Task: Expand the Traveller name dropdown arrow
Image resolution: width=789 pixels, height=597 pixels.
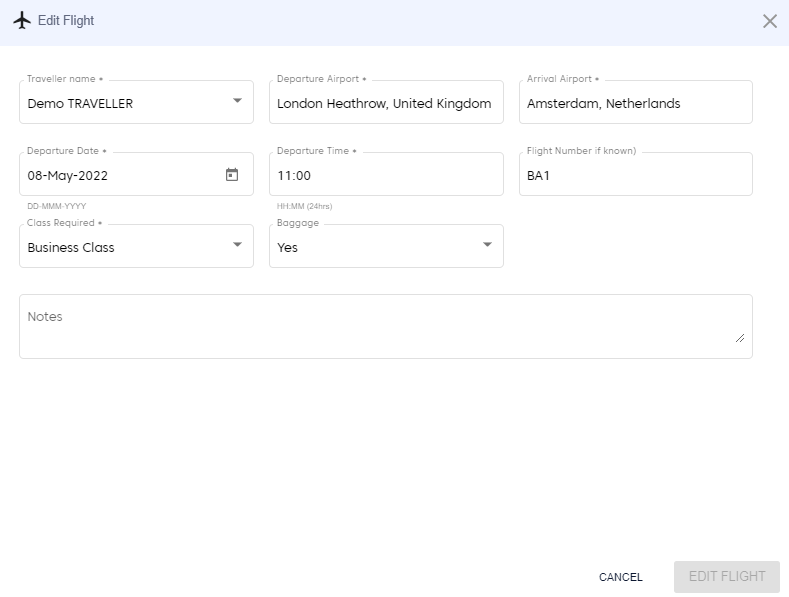Action: 237,101
